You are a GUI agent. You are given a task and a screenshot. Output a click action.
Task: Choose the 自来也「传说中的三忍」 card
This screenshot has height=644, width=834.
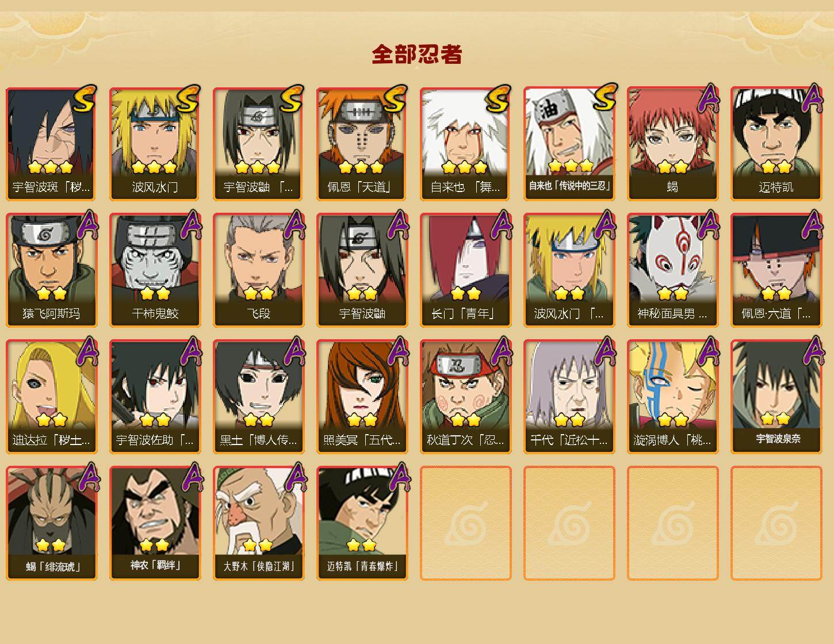(569, 144)
